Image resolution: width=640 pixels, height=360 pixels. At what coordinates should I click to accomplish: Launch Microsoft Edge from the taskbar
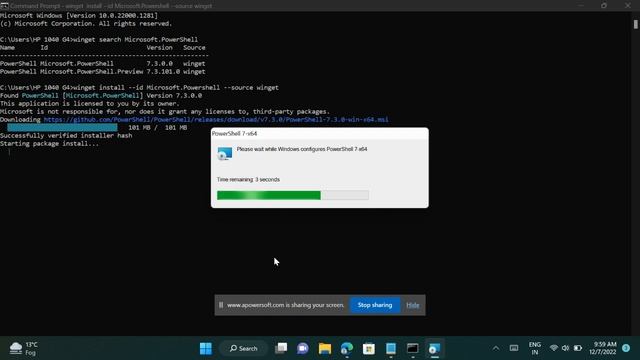pyautogui.click(x=347, y=348)
